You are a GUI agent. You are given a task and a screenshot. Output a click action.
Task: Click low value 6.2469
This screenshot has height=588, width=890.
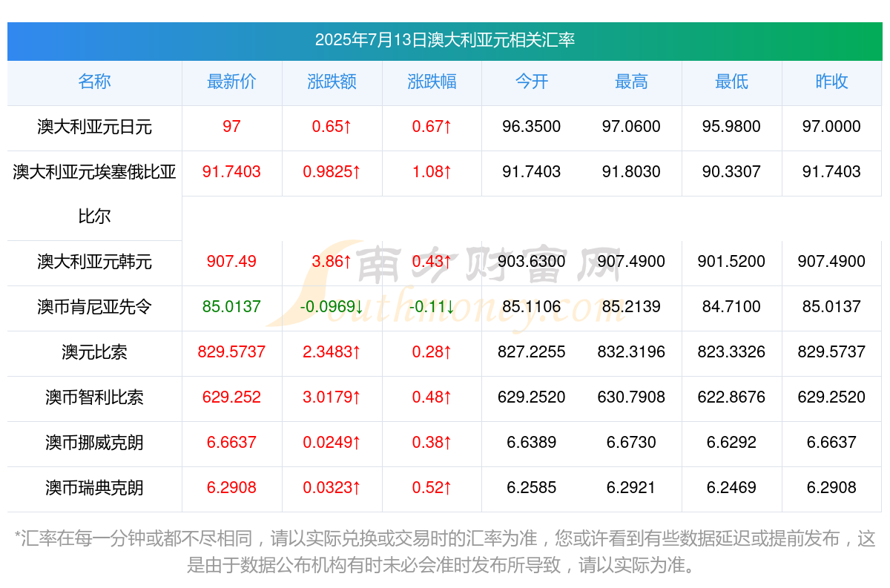click(731, 488)
